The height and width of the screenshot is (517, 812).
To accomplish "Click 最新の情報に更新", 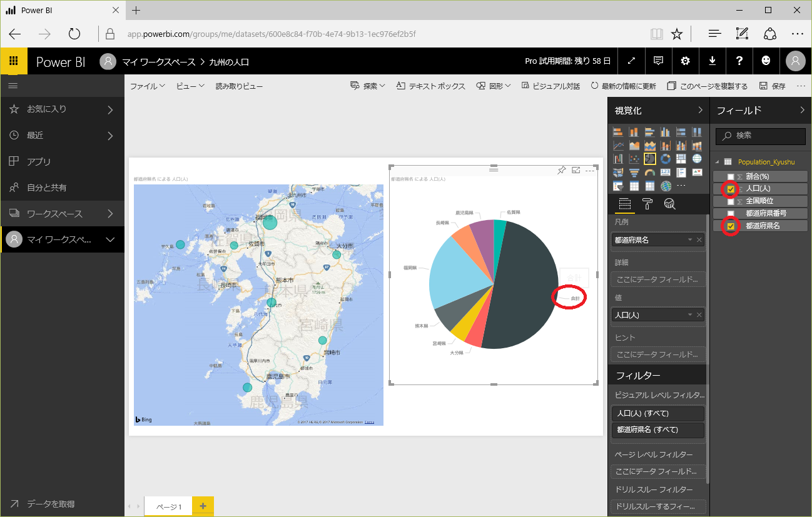I will tap(623, 86).
